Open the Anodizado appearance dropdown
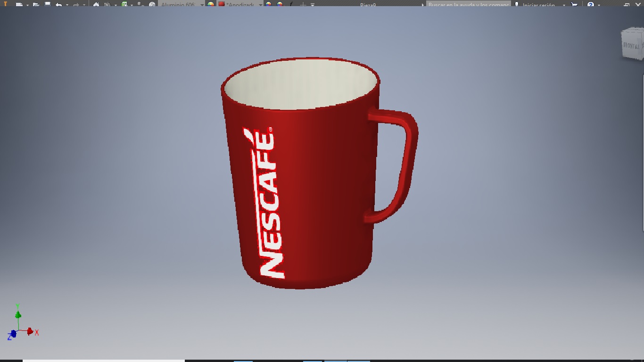This screenshot has height=362, width=644. coord(261,4)
